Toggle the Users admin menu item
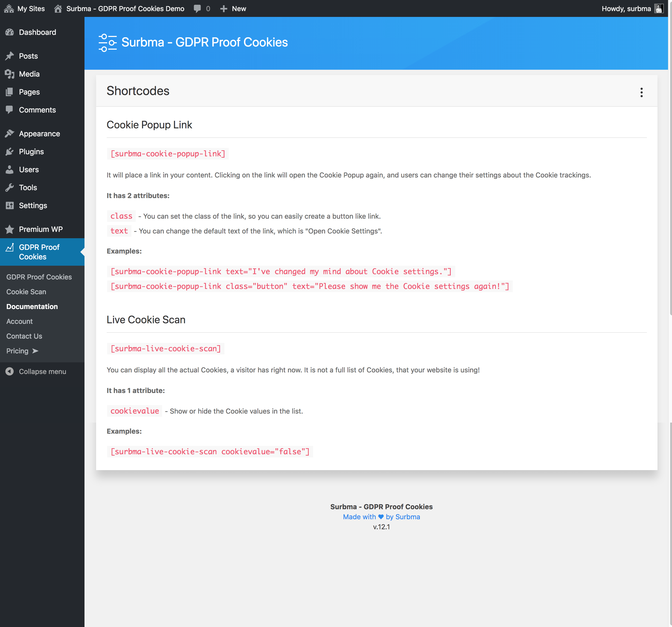 28,170
